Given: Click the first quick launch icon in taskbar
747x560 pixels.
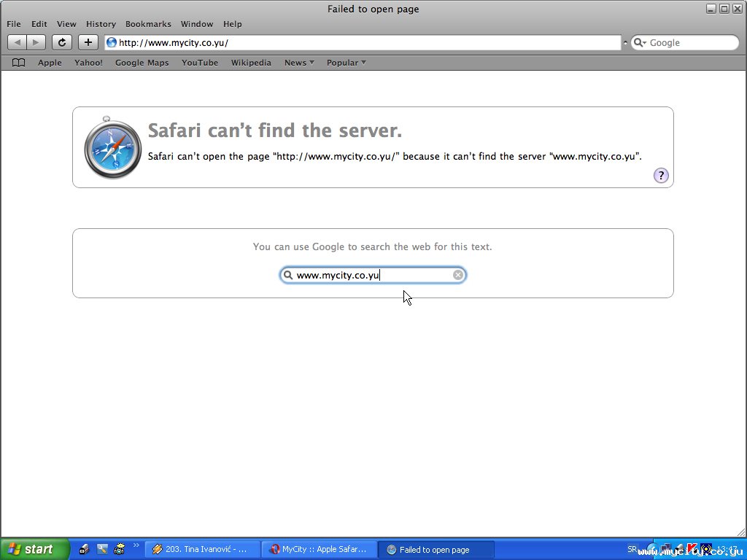Looking at the screenshot, I should [x=84, y=549].
